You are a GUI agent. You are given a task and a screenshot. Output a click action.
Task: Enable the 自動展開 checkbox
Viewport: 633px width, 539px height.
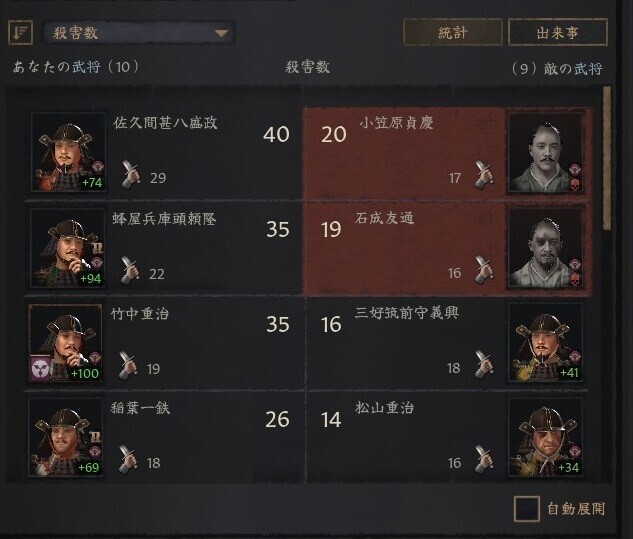point(526,509)
